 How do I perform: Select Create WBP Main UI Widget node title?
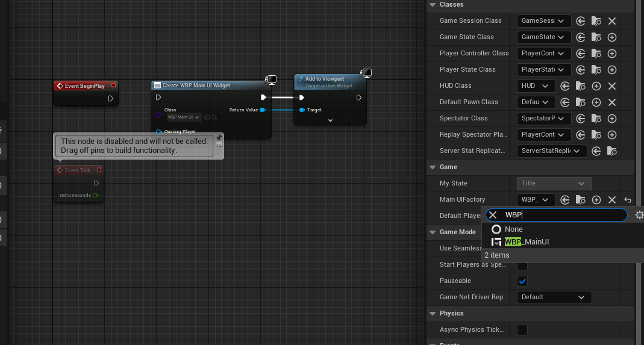[x=196, y=85]
